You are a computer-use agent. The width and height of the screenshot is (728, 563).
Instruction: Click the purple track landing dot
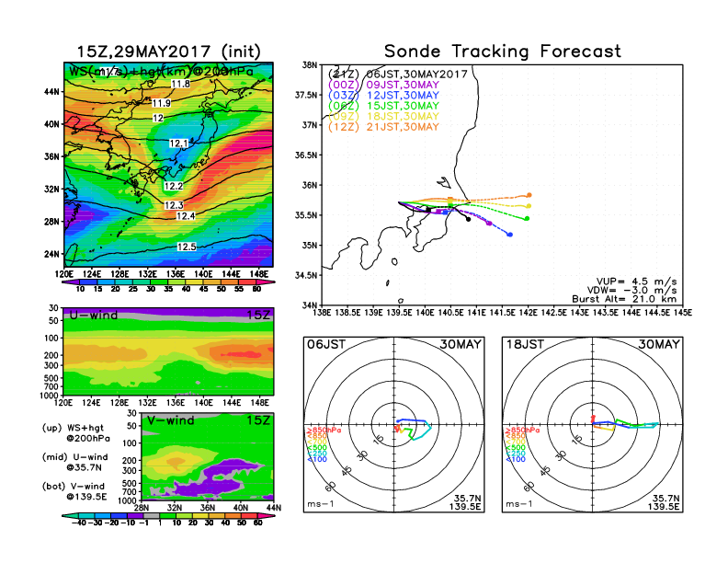[489, 224]
